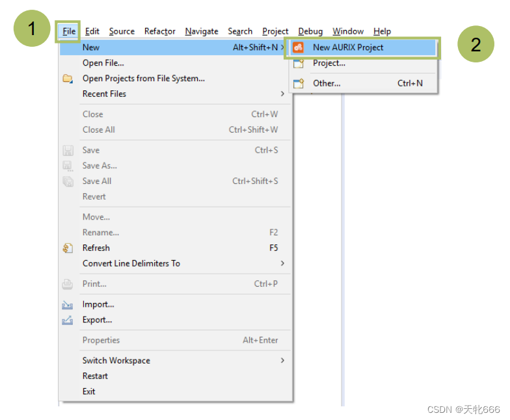This screenshot has width=510, height=420.
Task: Select the Close entry
Action: (x=176, y=114)
